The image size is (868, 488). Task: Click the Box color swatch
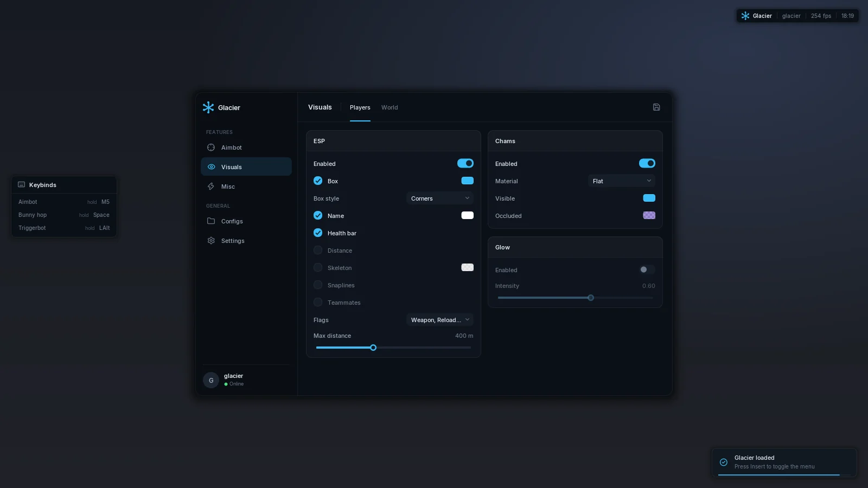tap(468, 181)
